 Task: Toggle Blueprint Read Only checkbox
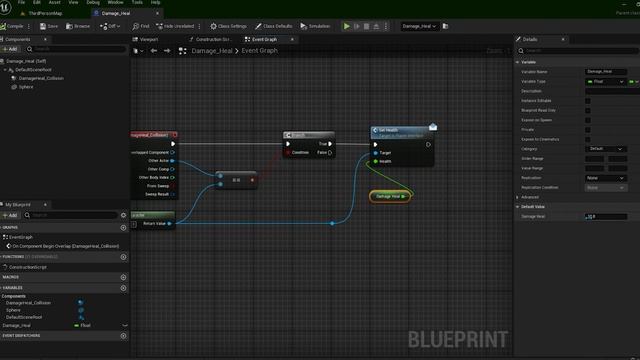[588, 110]
